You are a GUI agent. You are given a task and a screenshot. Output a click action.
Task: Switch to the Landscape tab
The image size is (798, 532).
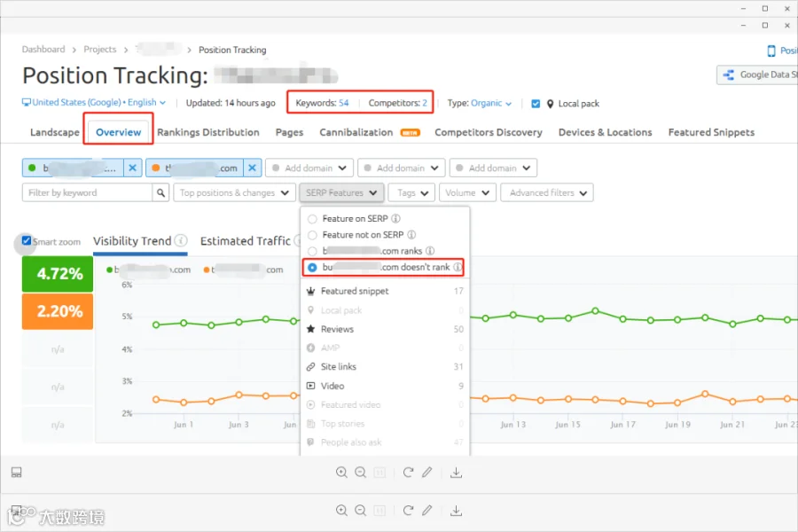[55, 132]
